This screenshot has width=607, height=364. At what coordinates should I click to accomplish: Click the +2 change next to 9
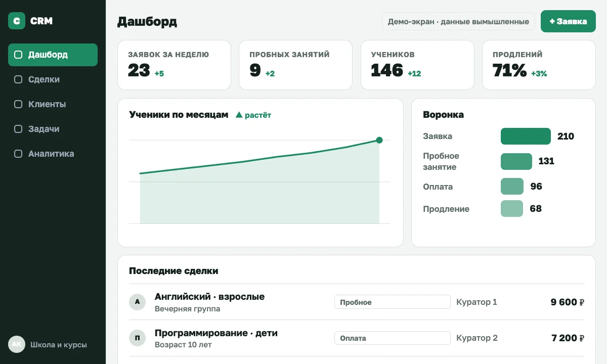coord(270,73)
